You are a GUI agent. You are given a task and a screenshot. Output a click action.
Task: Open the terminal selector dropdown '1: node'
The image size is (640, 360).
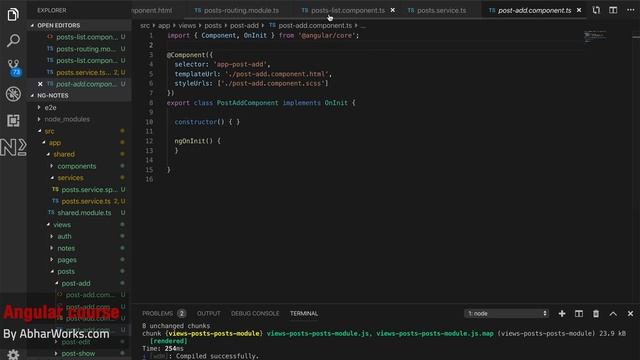pos(506,313)
